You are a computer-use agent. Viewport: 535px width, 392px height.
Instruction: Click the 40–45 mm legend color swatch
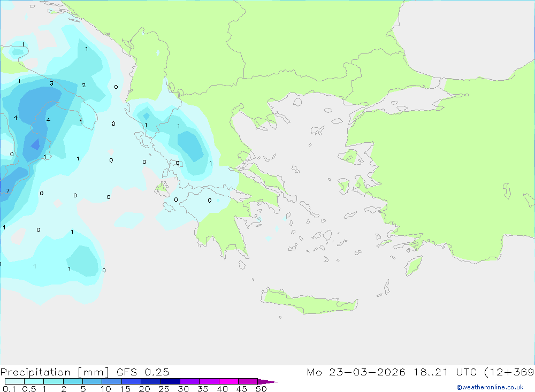(228, 381)
